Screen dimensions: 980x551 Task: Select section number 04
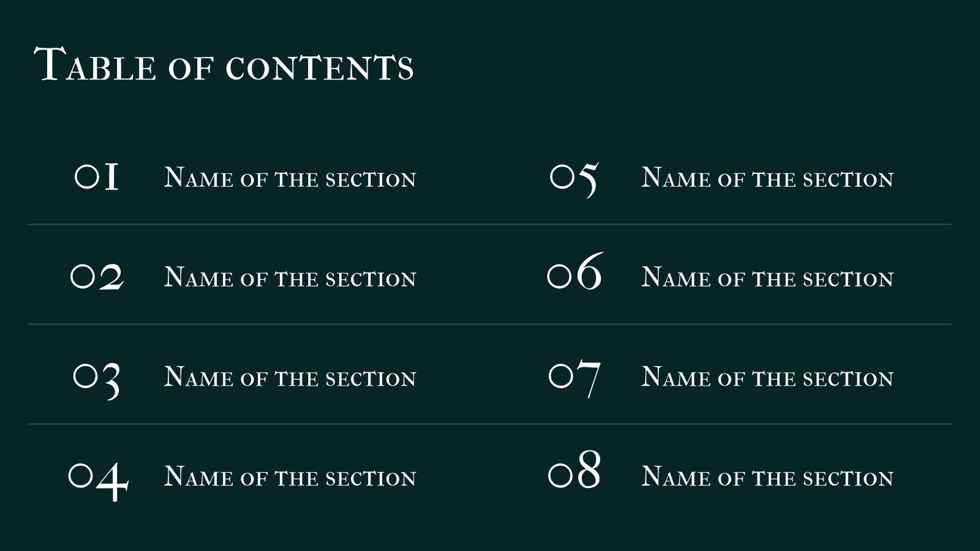98,480
